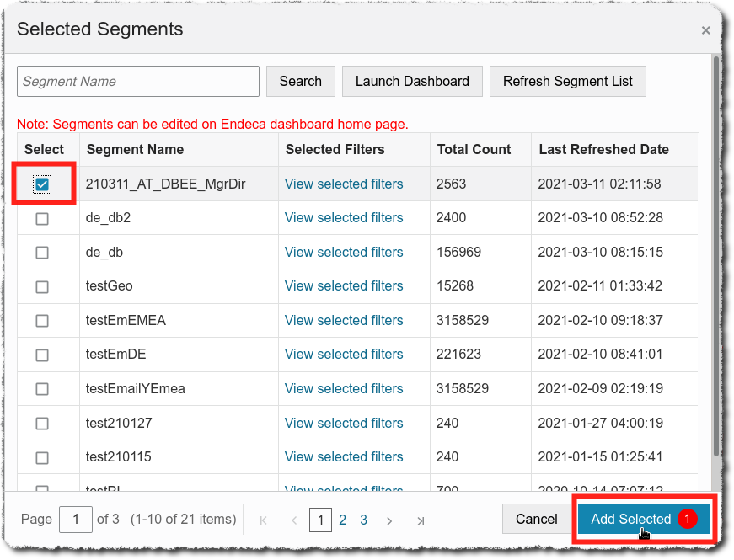Image resolution: width=734 pixels, height=560 pixels.
Task: Go to first page icon
Action: click(264, 520)
